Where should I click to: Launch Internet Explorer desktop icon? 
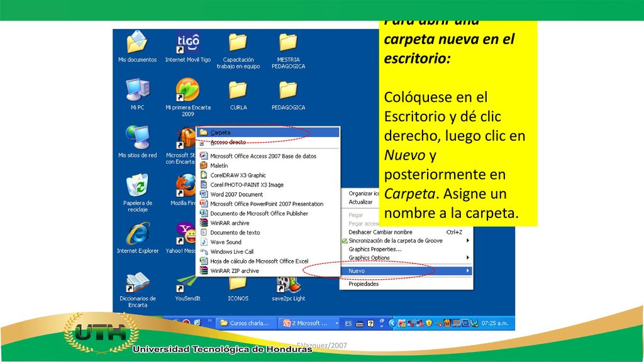point(137,238)
